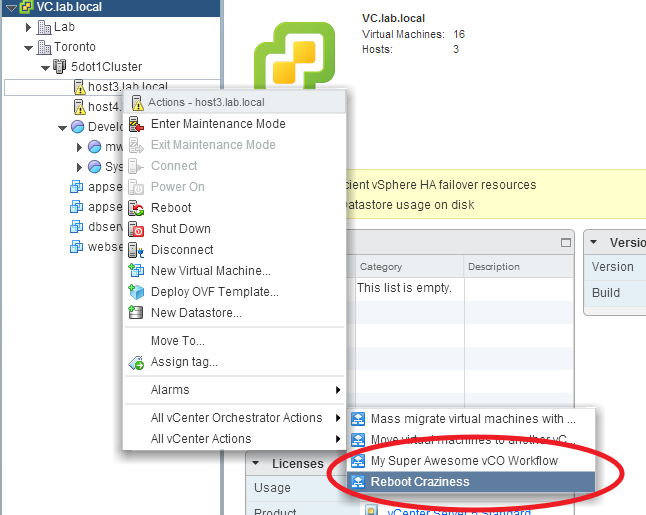Click the Reboot Craziness workflow icon
Screen dimensions: 646x515
[358, 482]
